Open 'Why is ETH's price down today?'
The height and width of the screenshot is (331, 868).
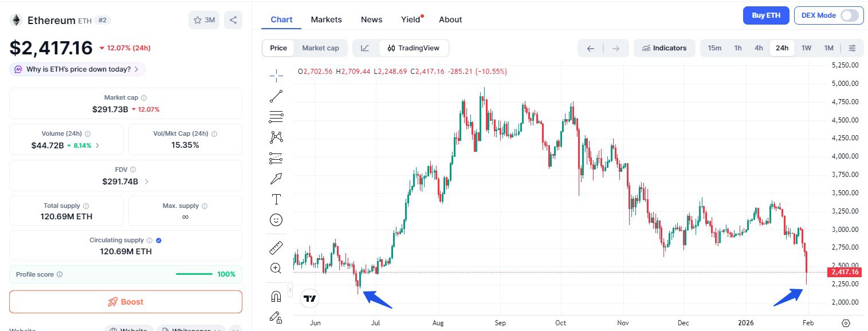(77, 69)
